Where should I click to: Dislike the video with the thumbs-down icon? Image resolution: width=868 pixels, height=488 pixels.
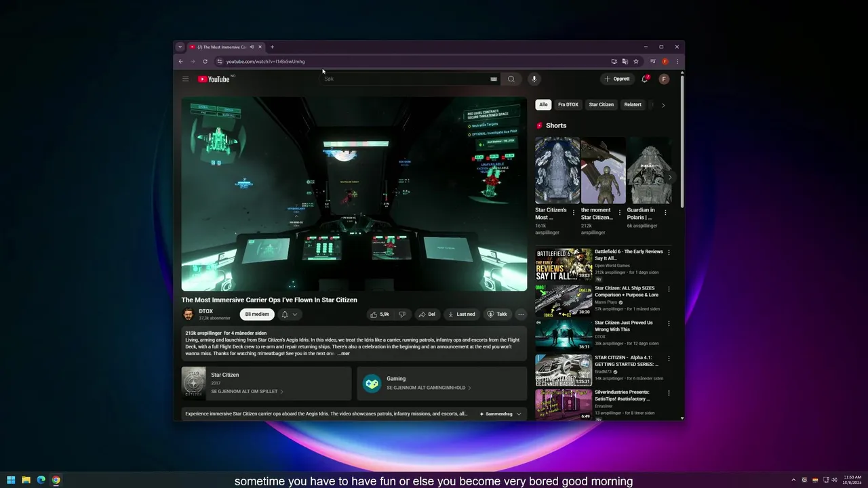tap(402, 314)
